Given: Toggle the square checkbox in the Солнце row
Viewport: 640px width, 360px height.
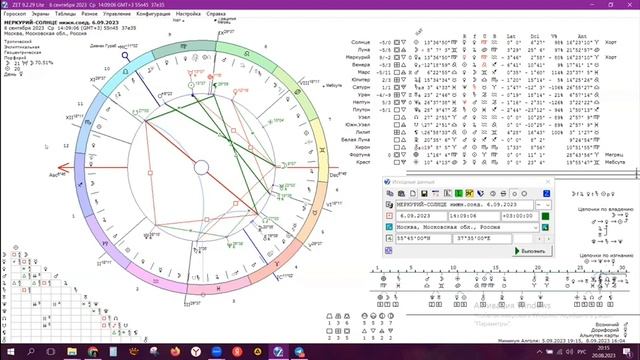Looking at the screenshot, I should pyautogui.click(x=396, y=42).
